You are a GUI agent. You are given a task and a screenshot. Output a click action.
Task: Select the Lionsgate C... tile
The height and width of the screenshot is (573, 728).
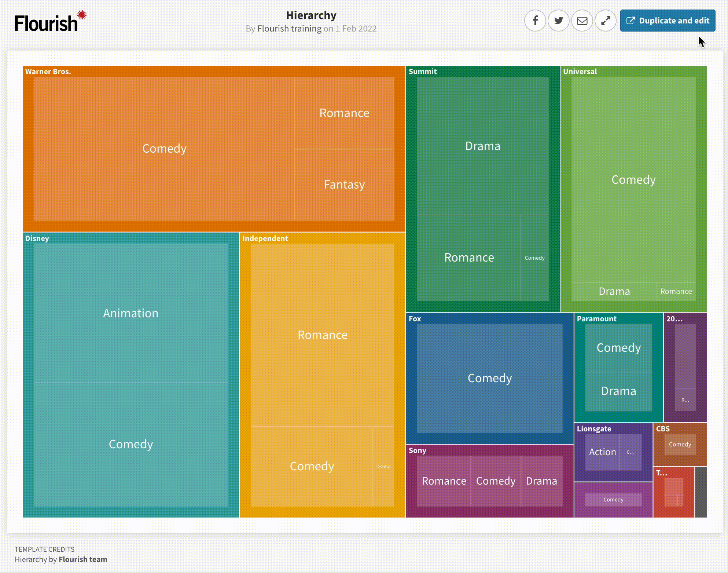[x=631, y=452]
